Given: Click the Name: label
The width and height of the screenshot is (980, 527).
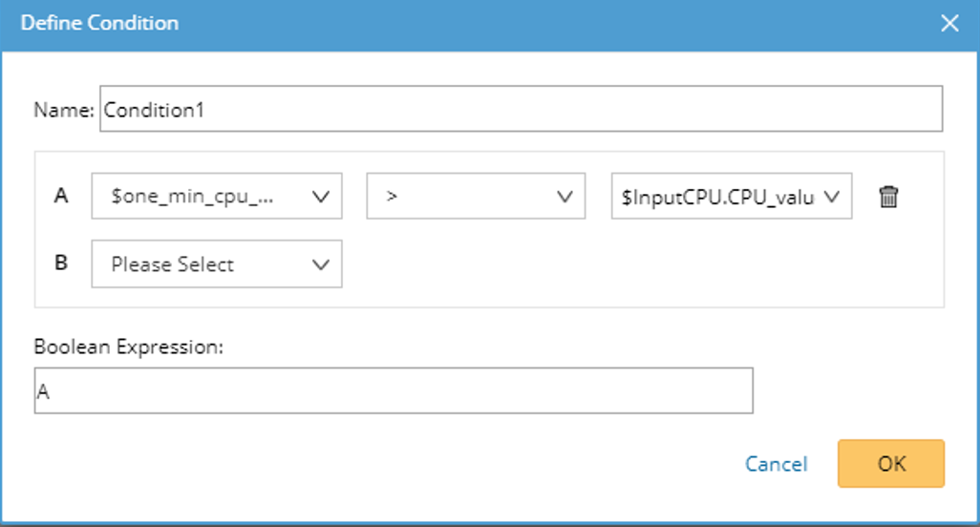Looking at the screenshot, I should click(x=64, y=110).
